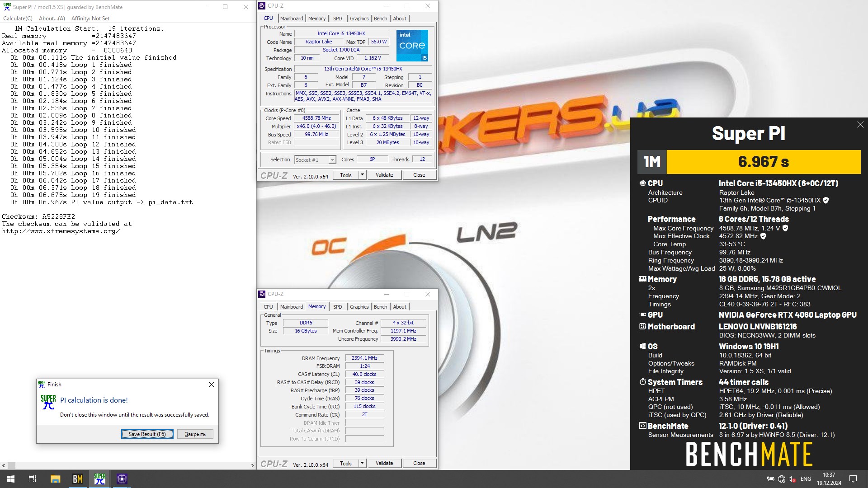Close the Finish dialog with X
The height and width of the screenshot is (488, 868).
(212, 385)
